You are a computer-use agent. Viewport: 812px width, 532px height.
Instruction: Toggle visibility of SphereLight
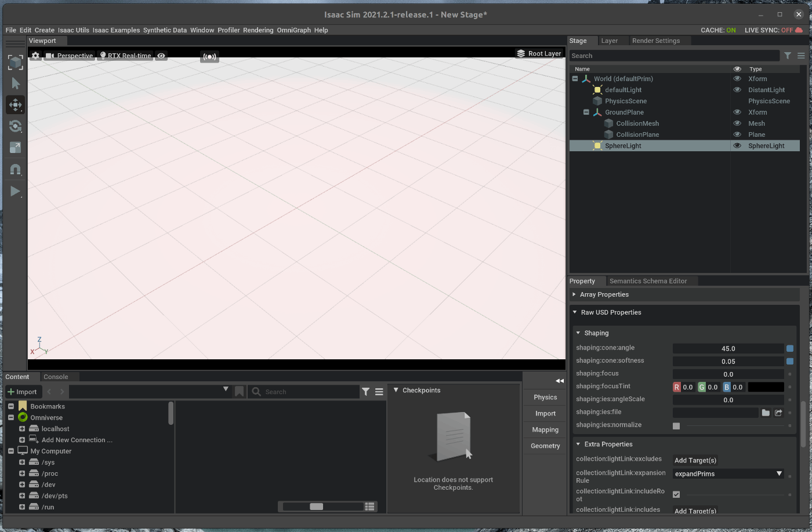point(737,146)
